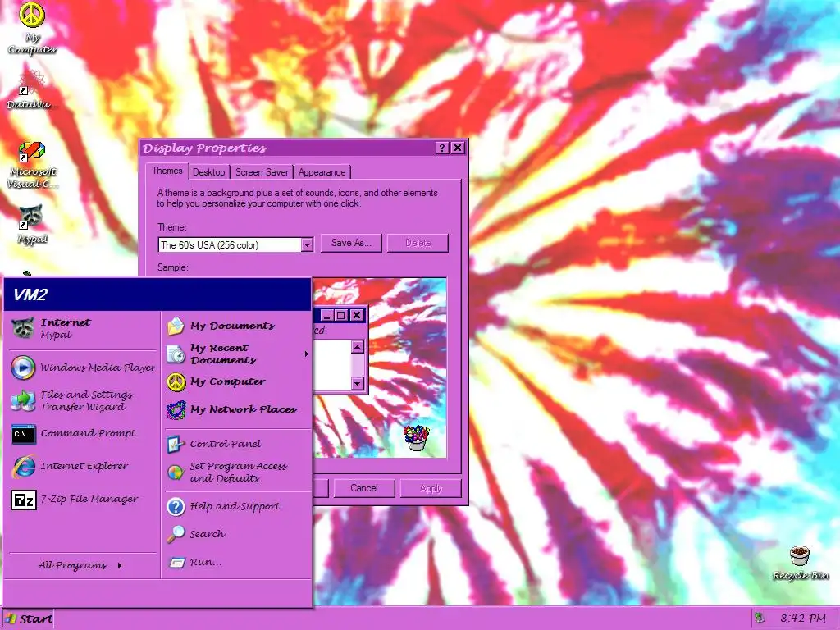840x630 pixels.
Task: Click Cancel in Display Properties
Action: tap(364, 488)
